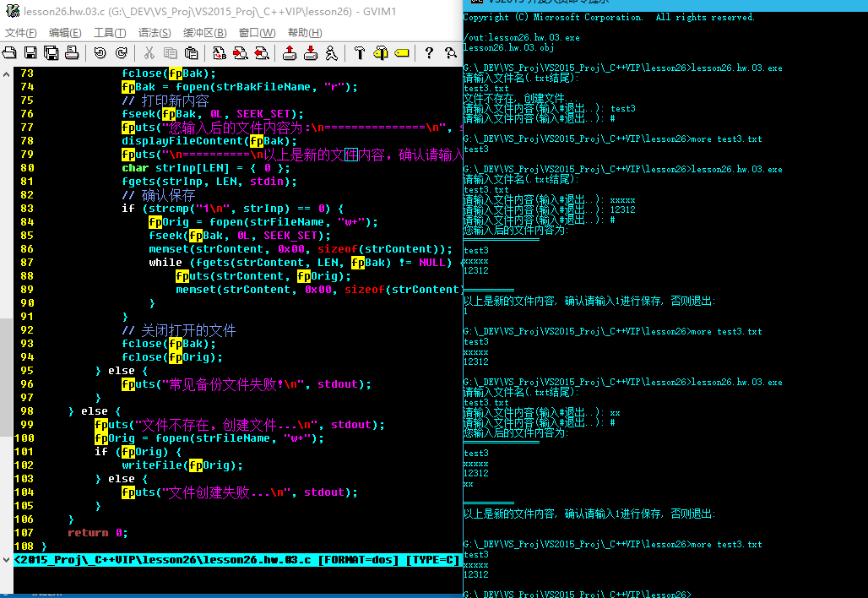This screenshot has height=598, width=868.
Task: Click the Paste clipboard icon
Action: tap(192, 53)
